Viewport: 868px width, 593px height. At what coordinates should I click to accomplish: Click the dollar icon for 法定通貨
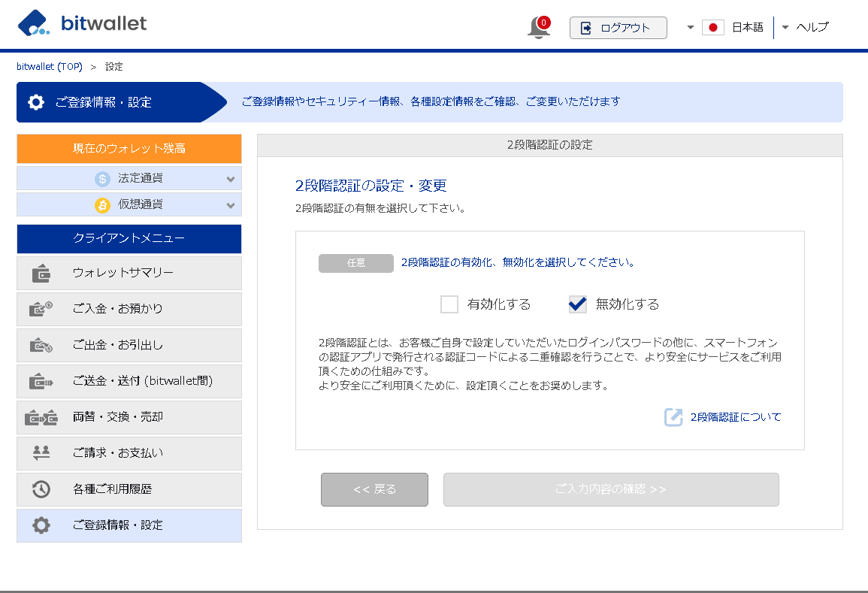102,179
